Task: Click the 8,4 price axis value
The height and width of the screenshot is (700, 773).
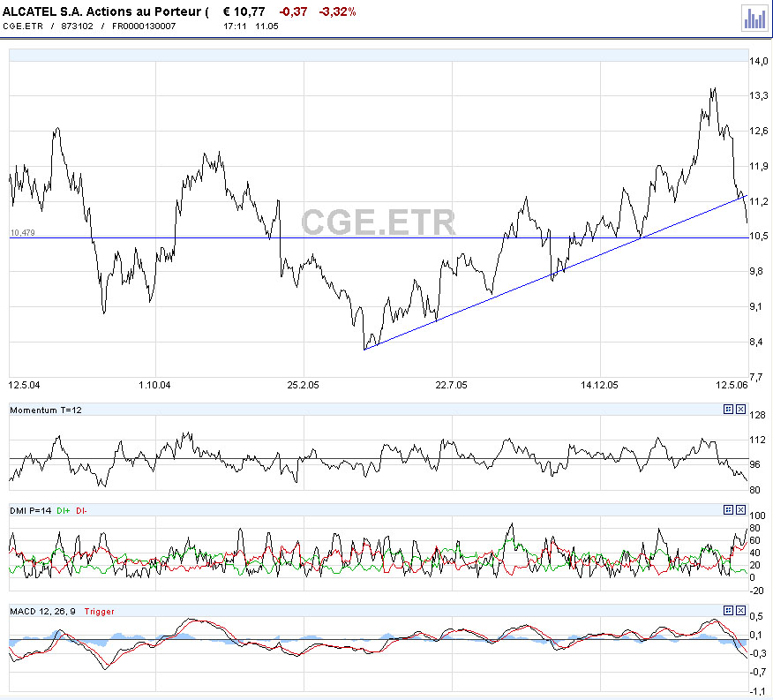Action: point(756,342)
